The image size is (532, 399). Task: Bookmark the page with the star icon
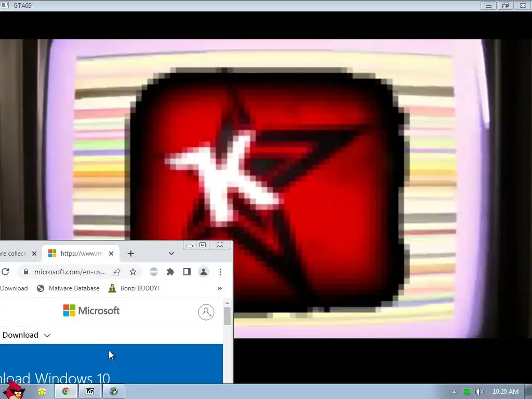133,272
